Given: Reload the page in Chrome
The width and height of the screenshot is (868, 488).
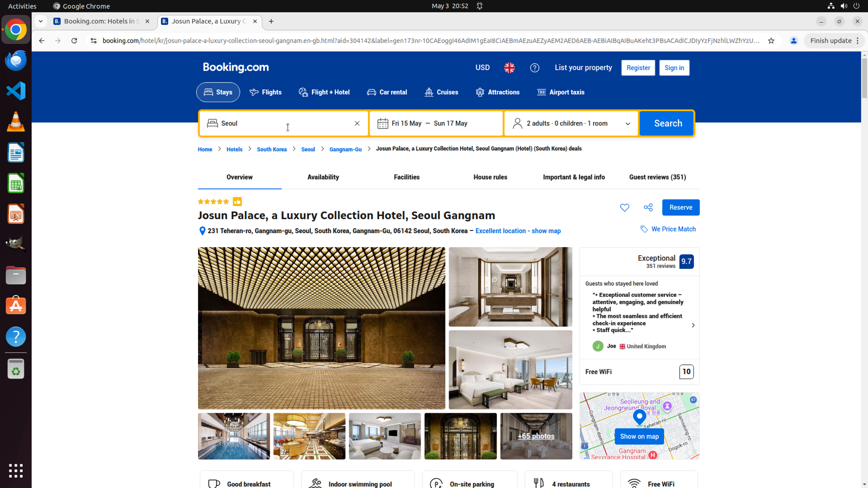Looking at the screenshot, I should coord(74,41).
